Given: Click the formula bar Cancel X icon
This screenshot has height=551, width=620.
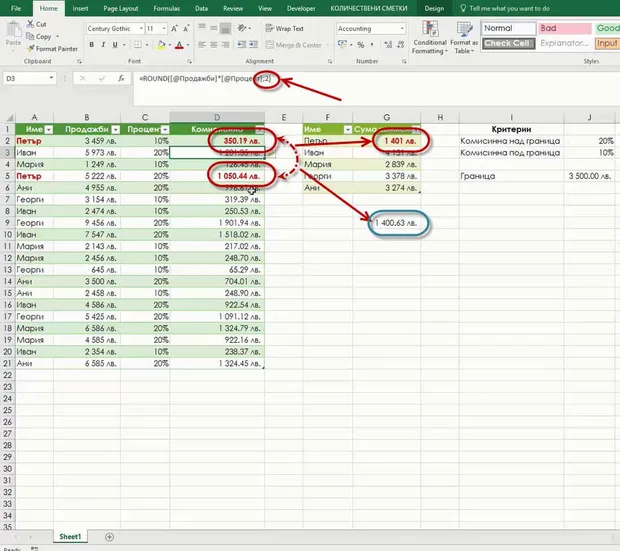Looking at the screenshot, I should pyautogui.click(x=83, y=78).
